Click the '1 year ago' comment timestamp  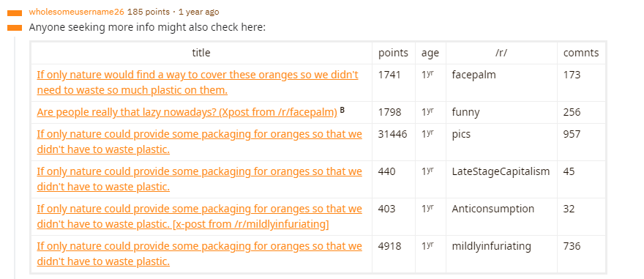point(199,12)
